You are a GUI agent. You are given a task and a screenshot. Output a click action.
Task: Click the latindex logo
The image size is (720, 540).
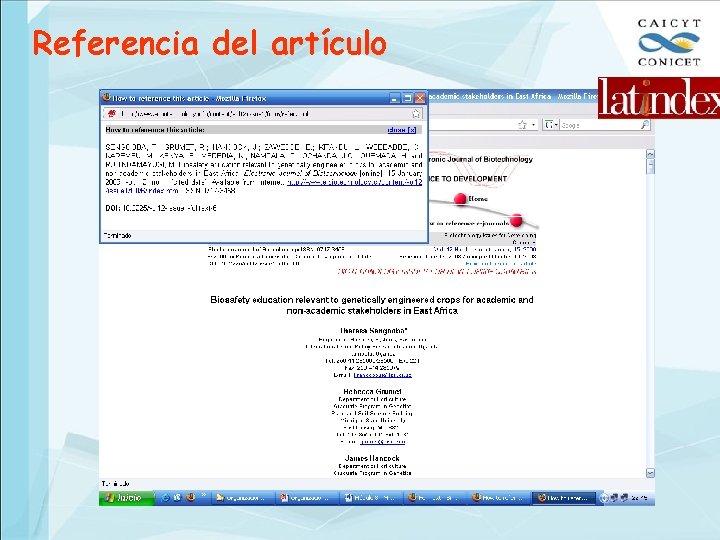click(x=659, y=97)
